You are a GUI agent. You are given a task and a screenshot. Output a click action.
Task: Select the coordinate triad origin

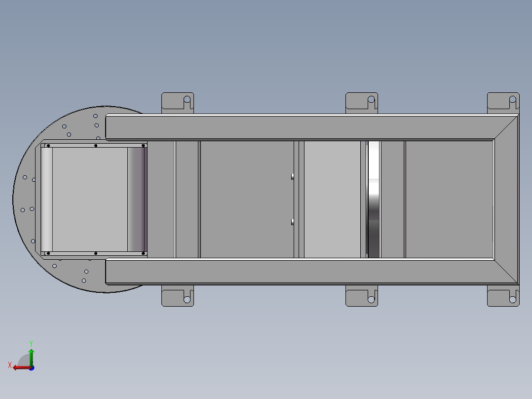tap(32, 368)
